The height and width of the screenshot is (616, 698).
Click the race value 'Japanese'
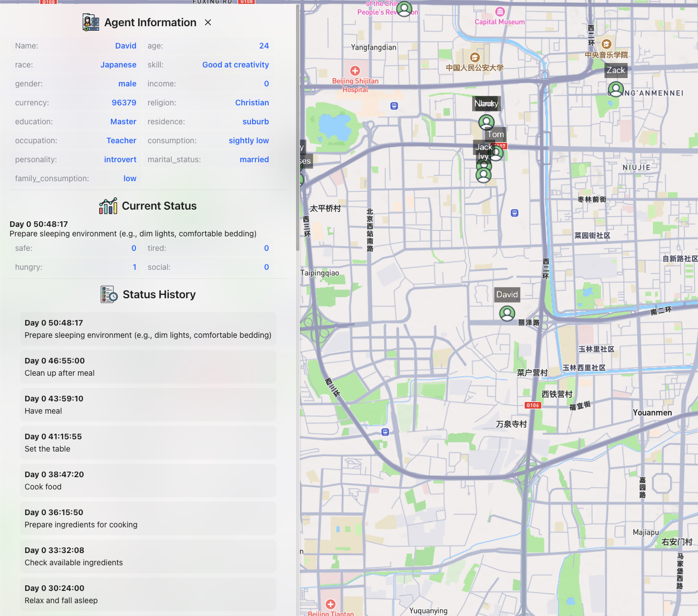pos(118,65)
